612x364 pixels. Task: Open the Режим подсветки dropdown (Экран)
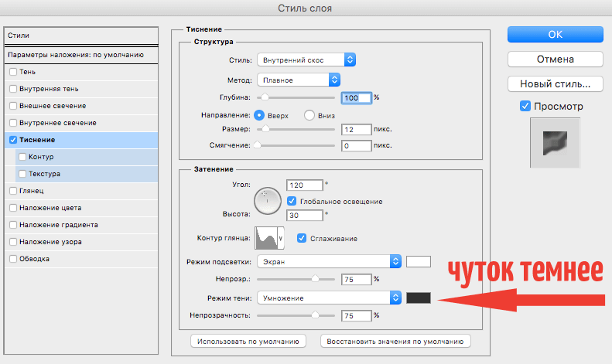click(x=328, y=261)
